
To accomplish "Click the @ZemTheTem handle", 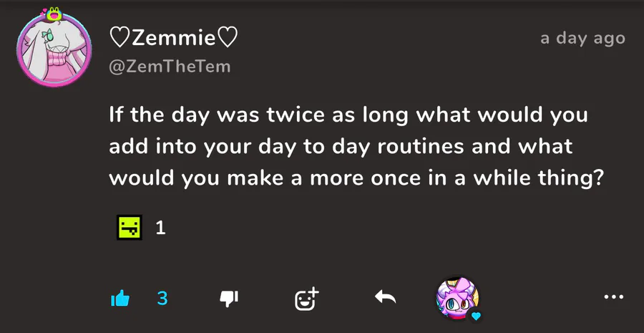I will coord(169,67).
